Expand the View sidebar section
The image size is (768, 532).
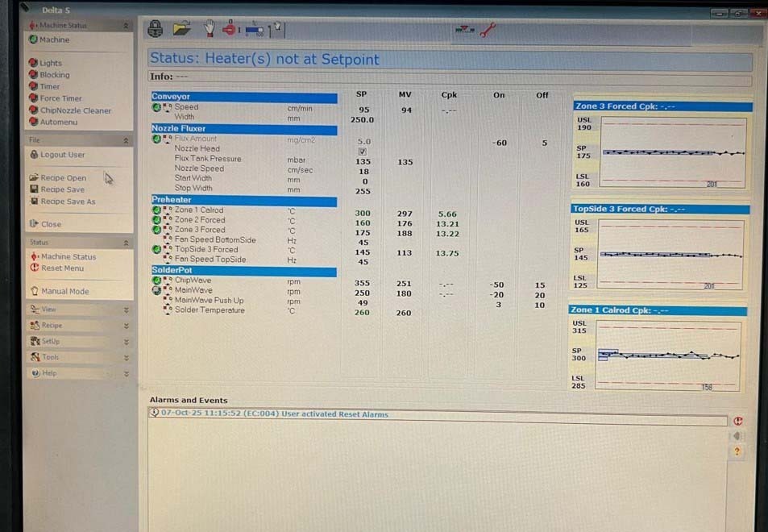coord(78,310)
